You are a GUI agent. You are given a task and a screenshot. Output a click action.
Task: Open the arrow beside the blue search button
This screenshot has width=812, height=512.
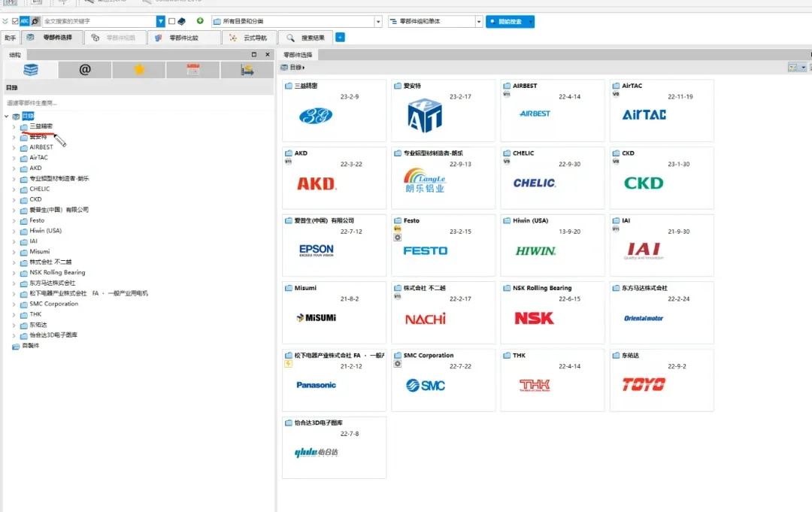pyautogui.click(x=531, y=22)
